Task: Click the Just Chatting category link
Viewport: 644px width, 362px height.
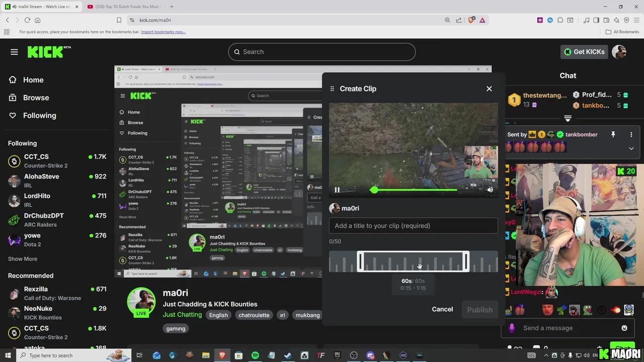Action: coord(182,315)
